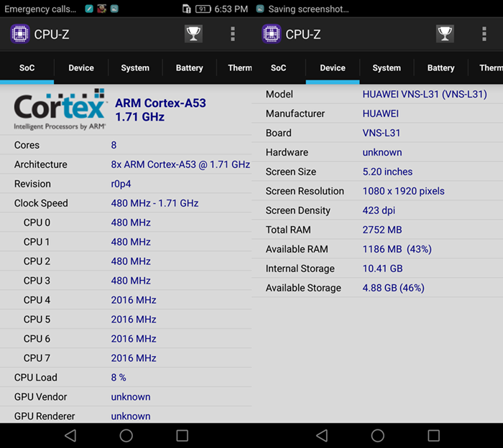Tap the Screen Density value '423 dpi'

pos(379,210)
